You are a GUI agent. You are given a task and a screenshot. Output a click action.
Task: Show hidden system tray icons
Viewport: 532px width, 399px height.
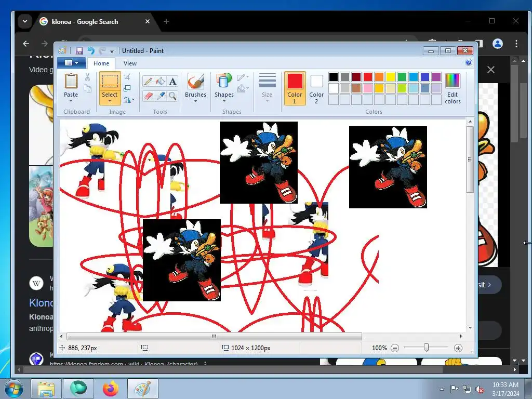tap(442, 390)
